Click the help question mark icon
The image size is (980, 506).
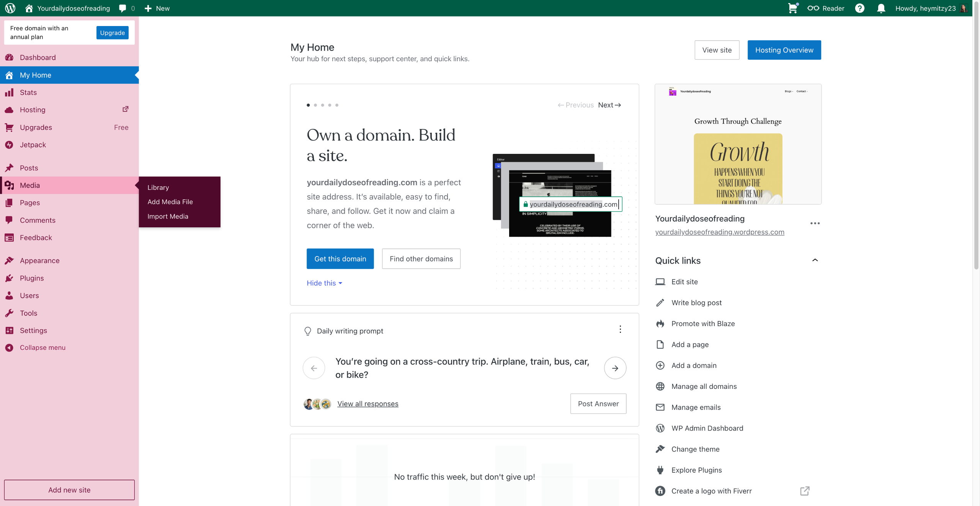coord(859,8)
